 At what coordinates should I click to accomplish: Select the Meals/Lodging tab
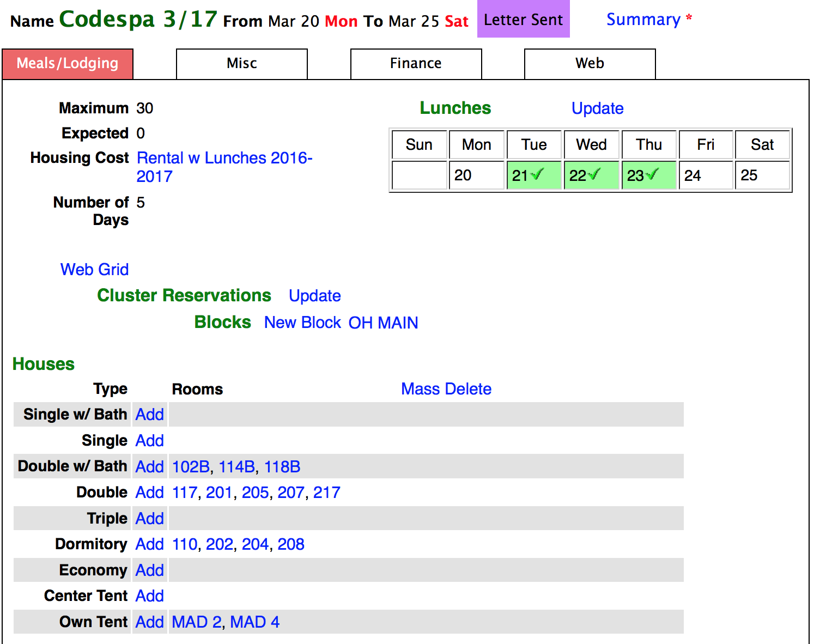point(68,64)
